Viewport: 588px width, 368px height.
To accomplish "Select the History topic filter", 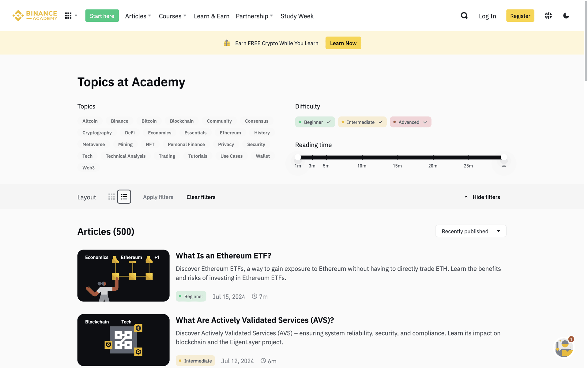I will coord(262,132).
